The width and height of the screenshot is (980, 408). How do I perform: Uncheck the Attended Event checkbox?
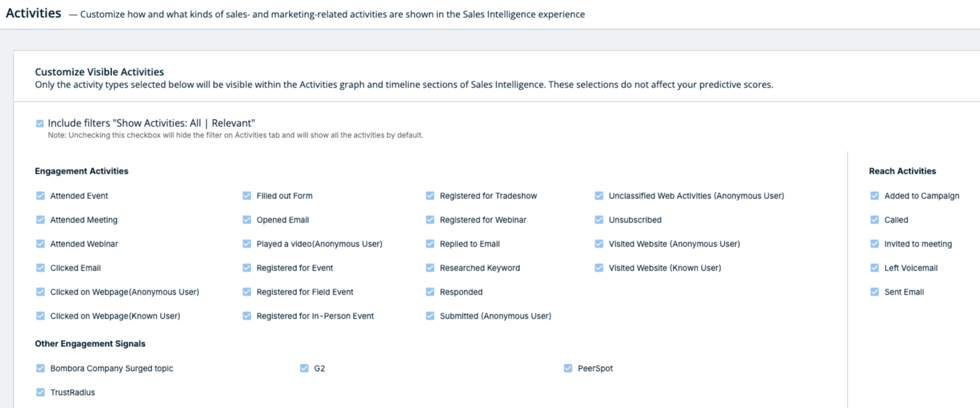(x=41, y=196)
